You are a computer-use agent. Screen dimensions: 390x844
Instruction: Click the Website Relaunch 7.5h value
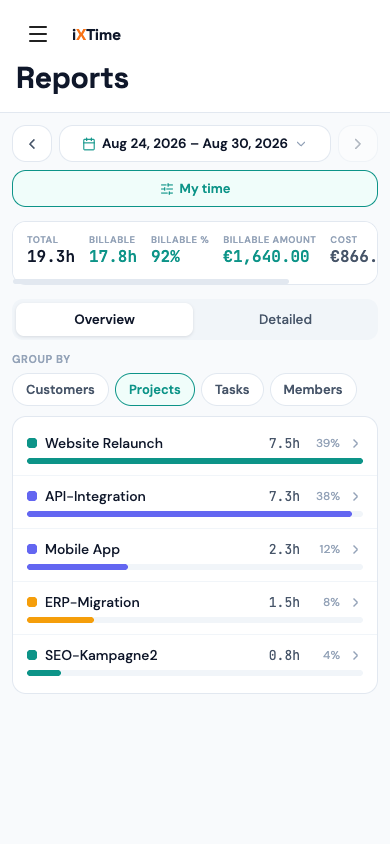(x=284, y=443)
